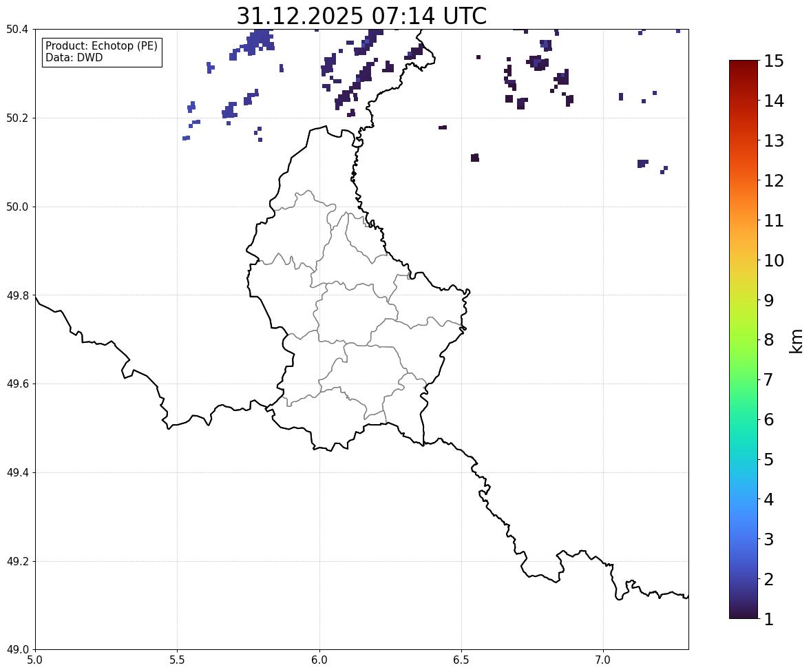Click the colorbar gradient scale
This screenshot has width=811, height=672.
744,339
